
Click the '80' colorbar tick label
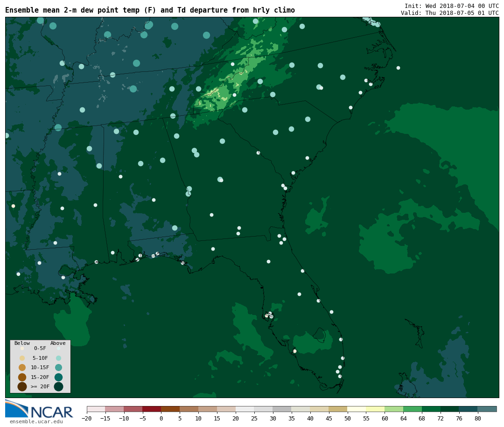coord(478,418)
